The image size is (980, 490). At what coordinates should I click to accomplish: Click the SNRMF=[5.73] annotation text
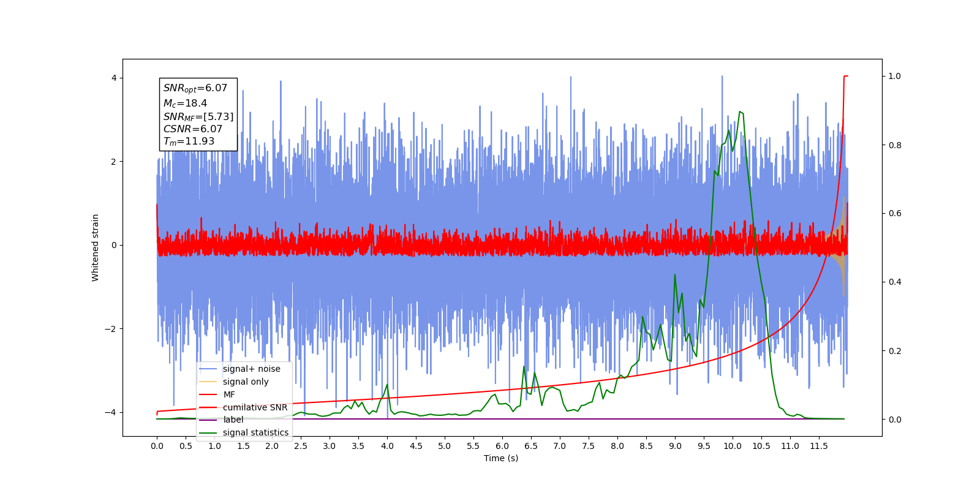[x=198, y=116]
